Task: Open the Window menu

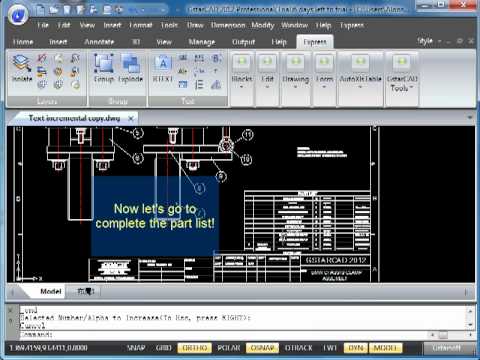Action: click(x=294, y=25)
